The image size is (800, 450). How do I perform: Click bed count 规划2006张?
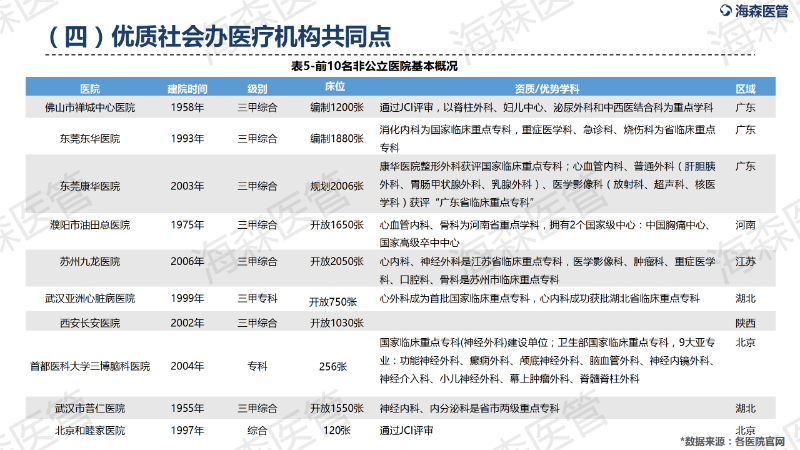coord(337,186)
